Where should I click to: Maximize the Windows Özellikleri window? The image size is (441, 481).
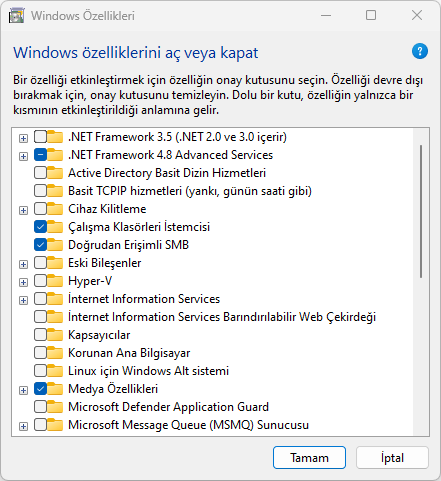(x=371, y=15)
